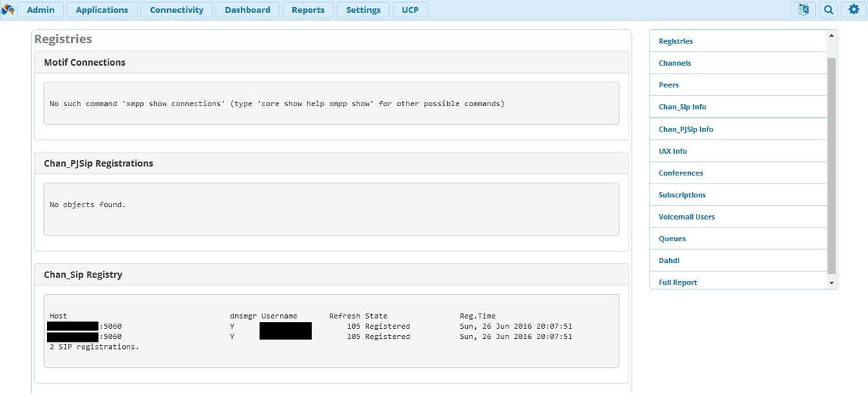The image size is (868, 393).
Task: Open the Reports menu
Action: pyautogui.click(x=308, y=10)
